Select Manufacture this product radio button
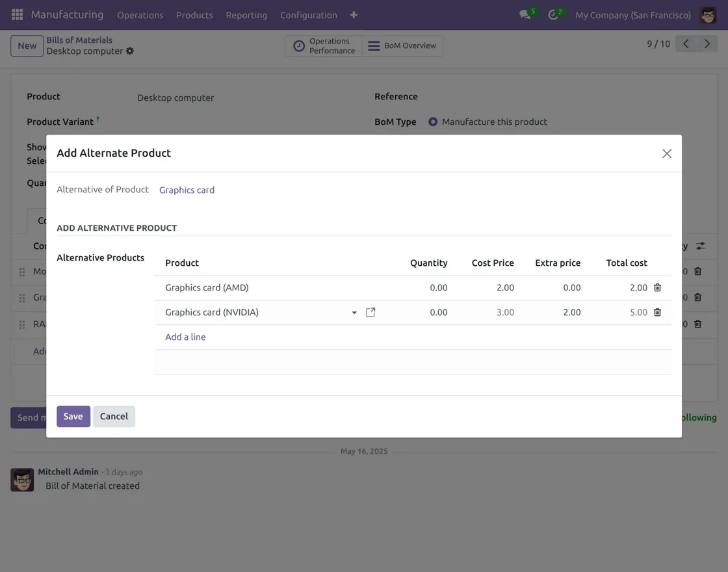The width and height of the screenshot is (728, 572). click(x=433, y=122)
